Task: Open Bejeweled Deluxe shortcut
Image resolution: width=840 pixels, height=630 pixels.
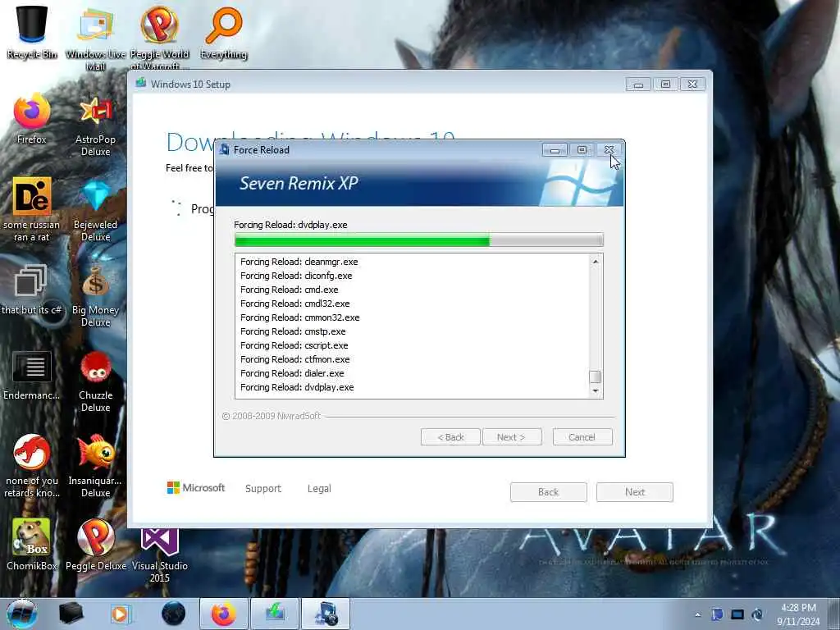Action: coord(95,210)
